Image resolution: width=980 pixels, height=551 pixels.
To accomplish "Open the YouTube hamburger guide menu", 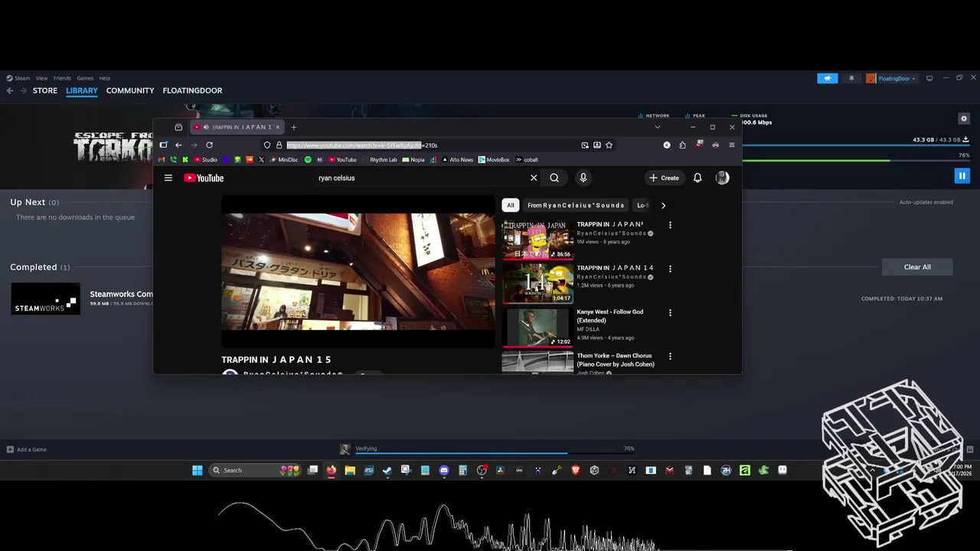I will tap(168, 178).
